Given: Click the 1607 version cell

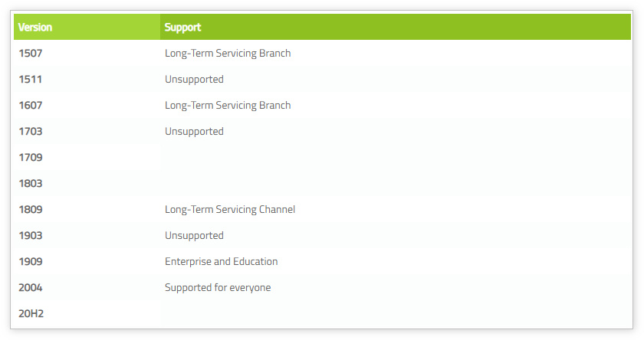Looking at the screenshot, I should pos(31,106).
